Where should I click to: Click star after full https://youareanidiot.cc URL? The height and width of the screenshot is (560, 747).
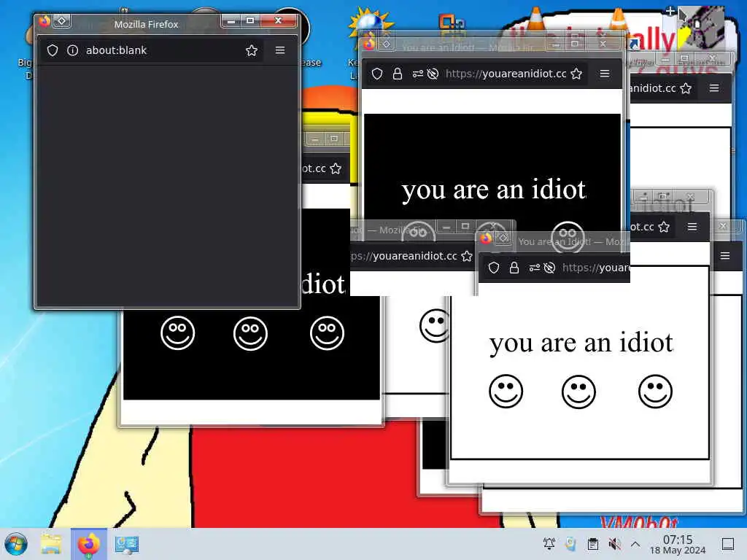pos(576,74)
